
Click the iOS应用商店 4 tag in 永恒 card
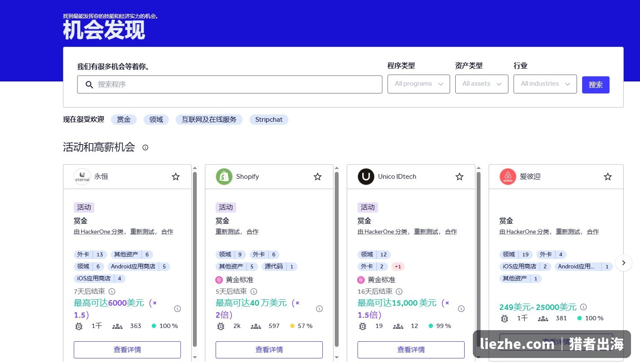coord(100,279)
